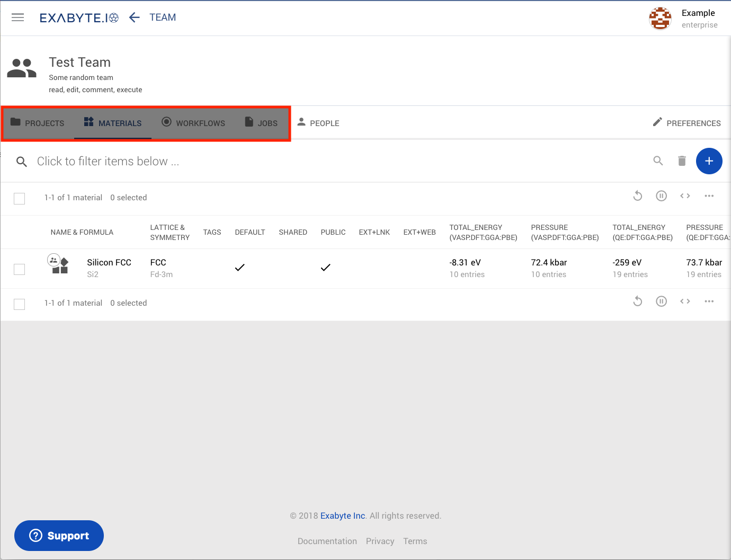This screenshot has width=731, height=560.
Task: Switch to the Workflows tab
Action: pos(193,123)
